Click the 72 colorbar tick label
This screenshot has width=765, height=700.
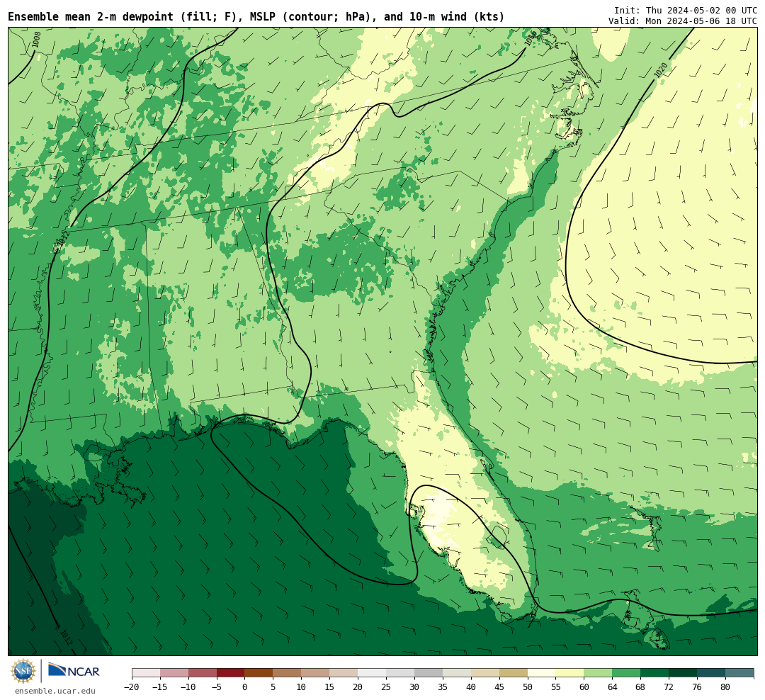point(669,687)
